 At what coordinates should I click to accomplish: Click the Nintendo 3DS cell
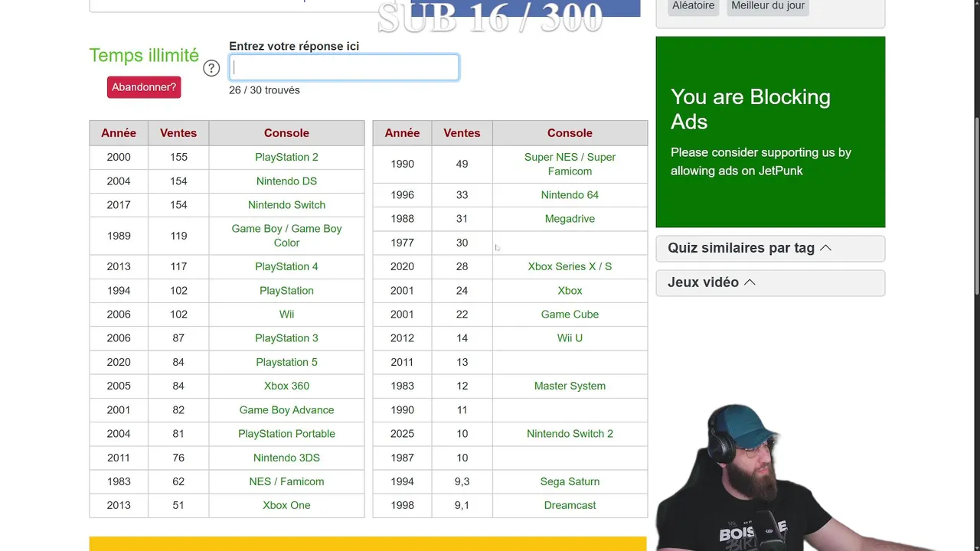(x=286, y=458)
